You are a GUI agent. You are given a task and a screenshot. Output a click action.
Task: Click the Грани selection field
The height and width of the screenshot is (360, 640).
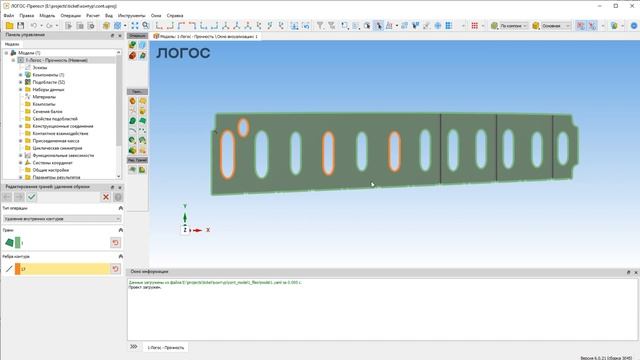(x=62, y=243)
